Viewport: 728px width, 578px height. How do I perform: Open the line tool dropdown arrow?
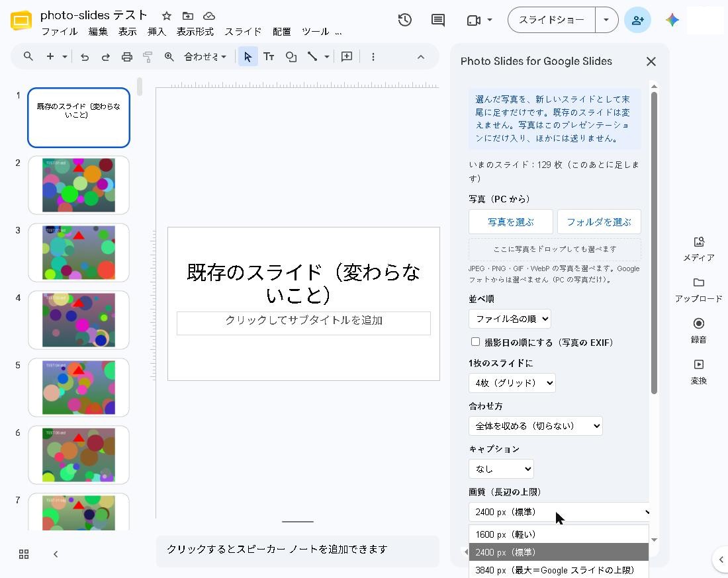click(327, 57)
